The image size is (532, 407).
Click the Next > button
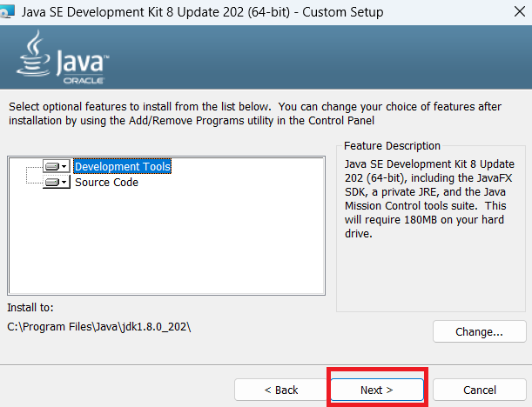click(x=377, y=390)
